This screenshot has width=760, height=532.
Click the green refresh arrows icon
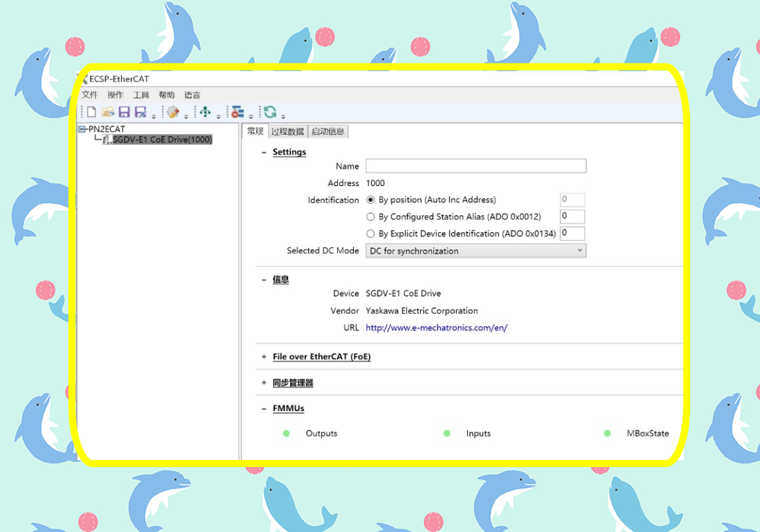tap(270, 112)
